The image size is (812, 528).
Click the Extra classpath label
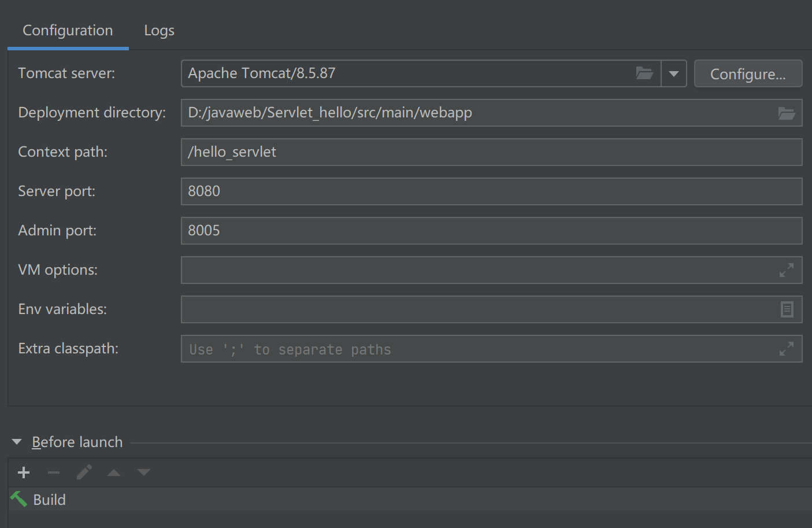point(68,349)
